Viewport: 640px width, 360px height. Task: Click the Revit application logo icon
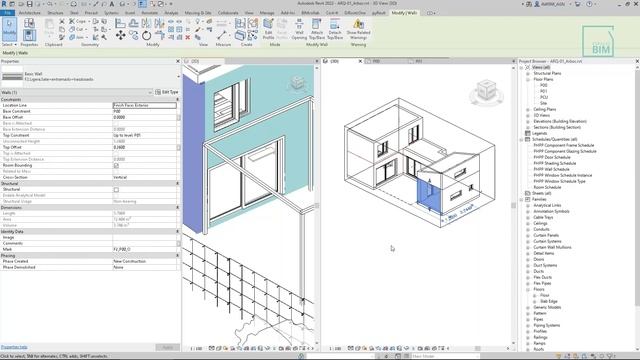(4, 4)
